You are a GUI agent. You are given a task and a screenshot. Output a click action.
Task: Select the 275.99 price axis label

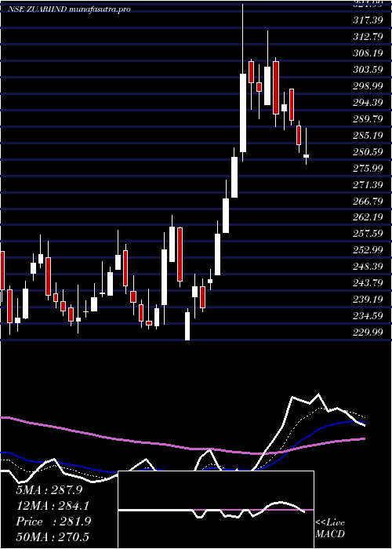[368, 169]
